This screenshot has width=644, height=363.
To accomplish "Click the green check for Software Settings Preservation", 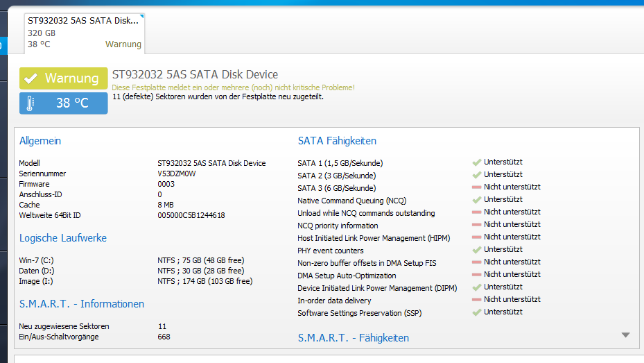I will 476,312.
